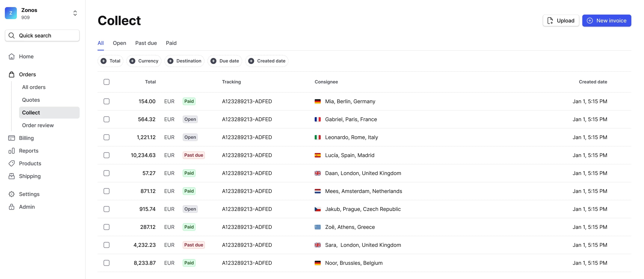
Task: Toggle checkbox for Mia Berlin Germany row
Action: 106,102
